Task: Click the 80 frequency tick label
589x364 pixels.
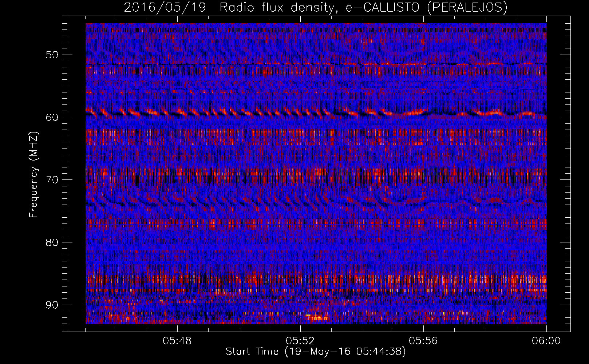Action: click(x=52, y=242)
